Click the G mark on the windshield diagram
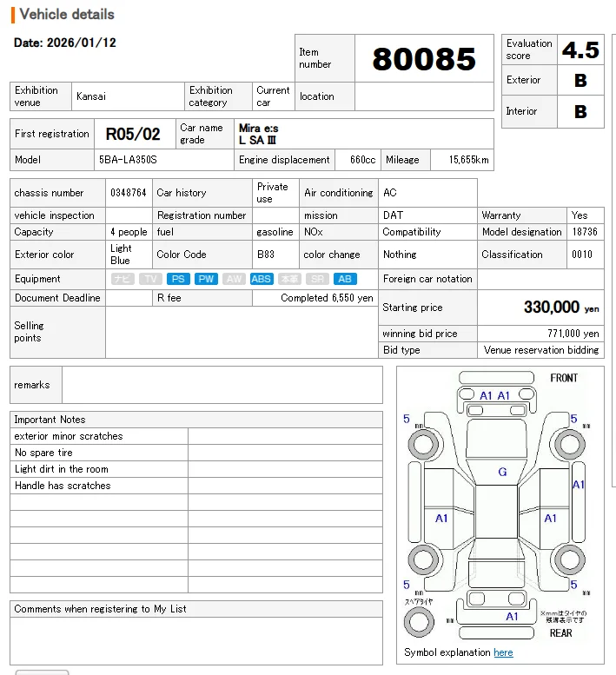This screenshot has width=616, height=675. coord(502,473)
